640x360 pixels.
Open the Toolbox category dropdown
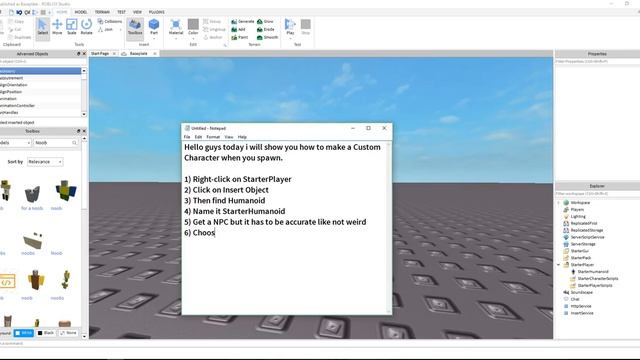tap(15, 143)
